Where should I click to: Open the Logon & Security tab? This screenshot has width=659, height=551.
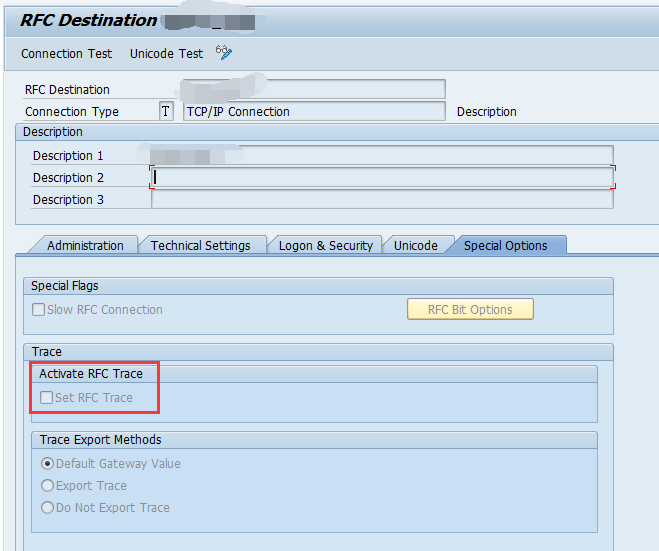(326, 245)
